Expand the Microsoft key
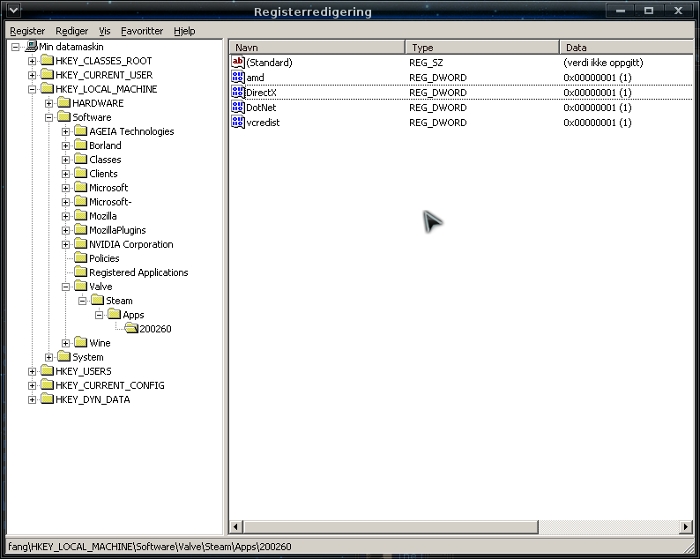The width and height of the screenshot is (700, 559). pos(66,188)
